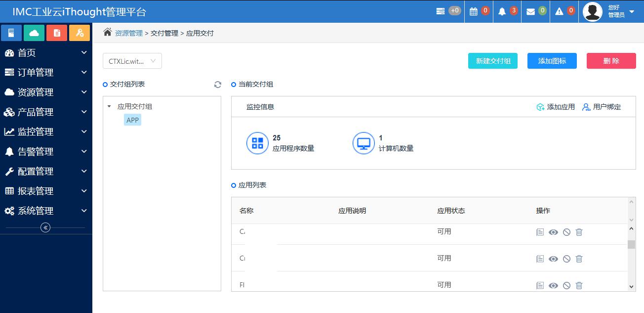The image size is (644, 313).
Task: Click the 可用 status in the Fl row
Action: coord(444,285)
